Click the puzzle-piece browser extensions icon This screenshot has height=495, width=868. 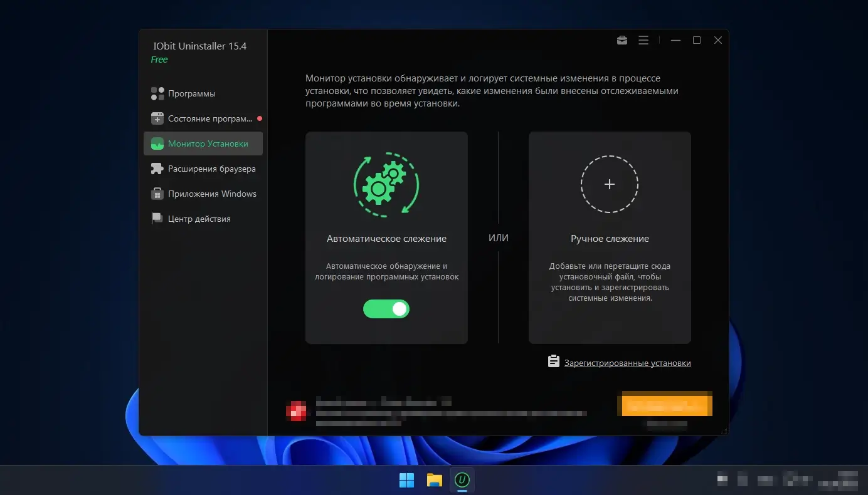click(157, 169)
